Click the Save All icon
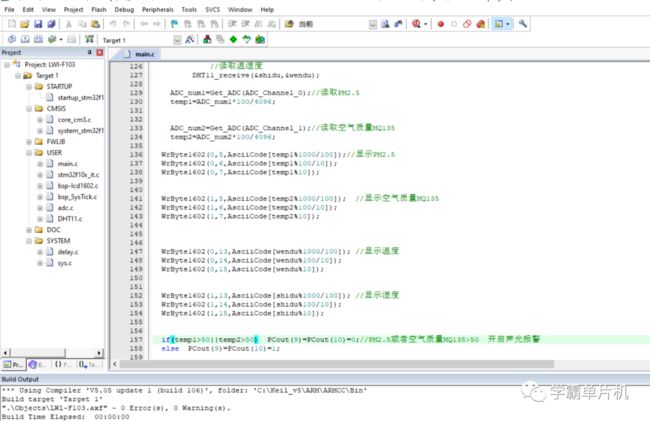Screen dimensions: 650x421 [51, 24]
